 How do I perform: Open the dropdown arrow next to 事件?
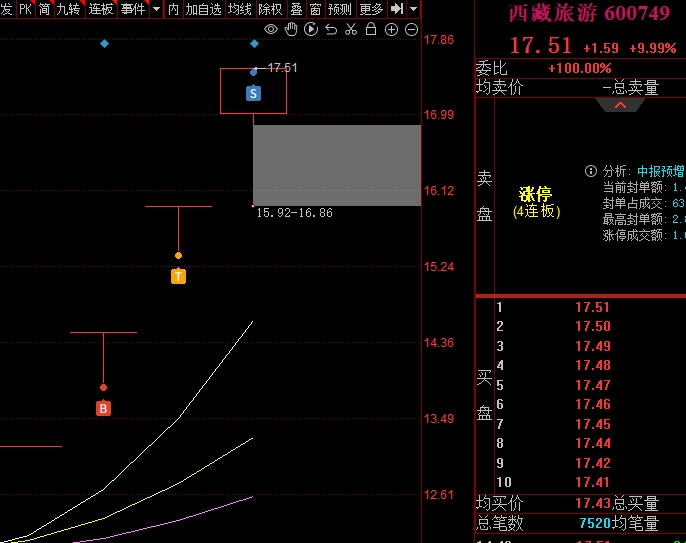click(x=156, y=9)
